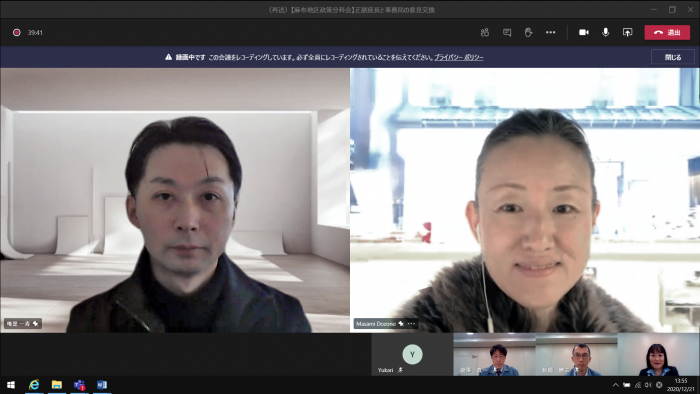The image size is (700, 394).
Task: Open the share content tray
Action: [627, 32]
